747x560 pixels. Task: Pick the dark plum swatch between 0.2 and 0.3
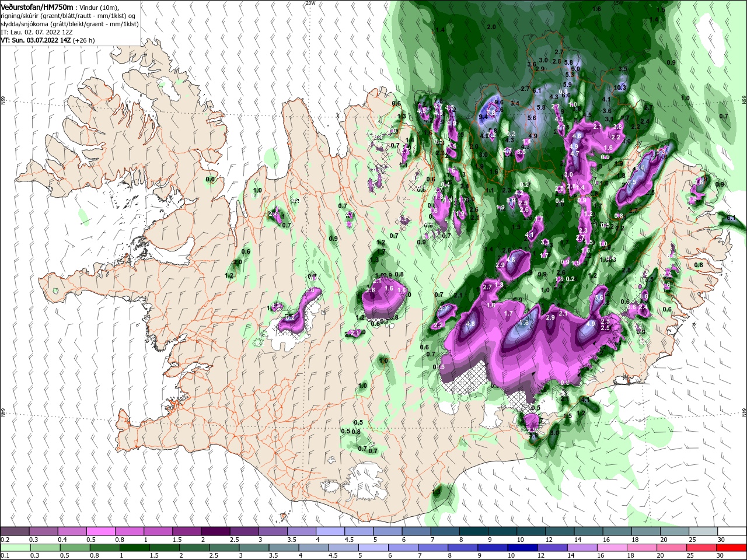(15, 531)
